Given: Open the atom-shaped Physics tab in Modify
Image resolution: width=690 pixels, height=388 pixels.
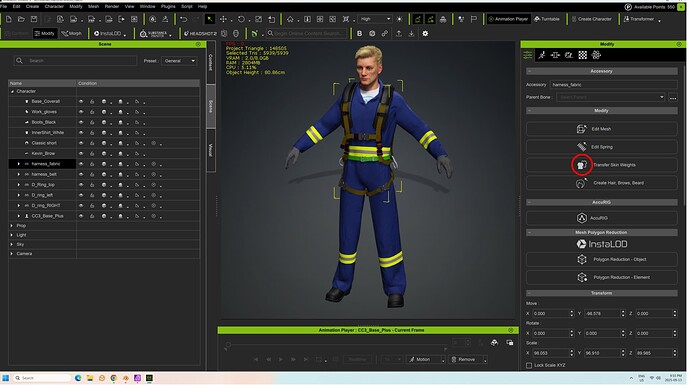Looking at the screenshot, I should pyautogui.click(x=596, y=55).
